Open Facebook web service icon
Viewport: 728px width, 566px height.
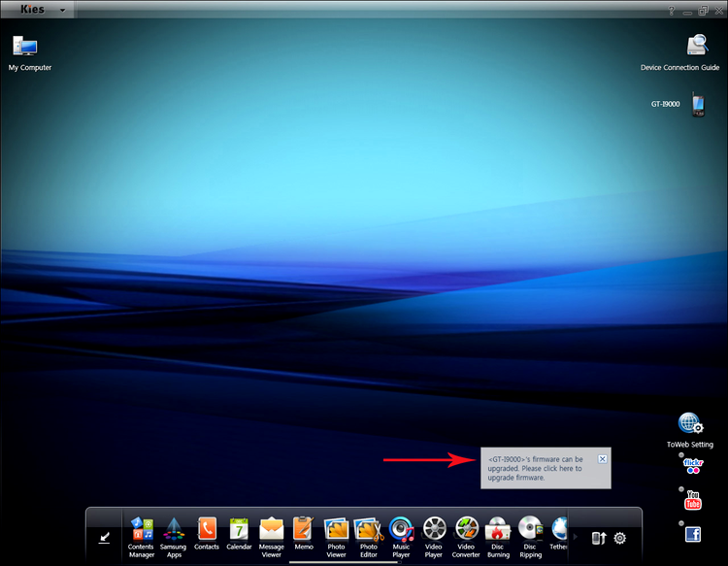click(693, 534)
